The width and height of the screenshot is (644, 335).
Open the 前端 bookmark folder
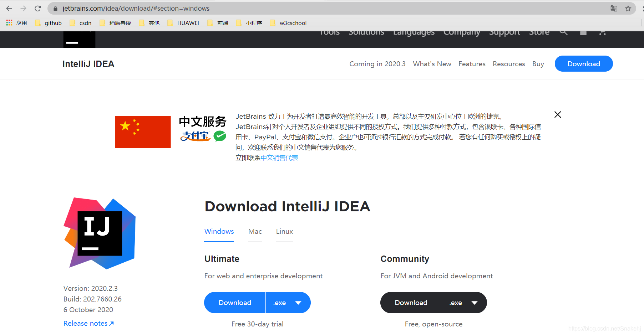coord(218,23)
